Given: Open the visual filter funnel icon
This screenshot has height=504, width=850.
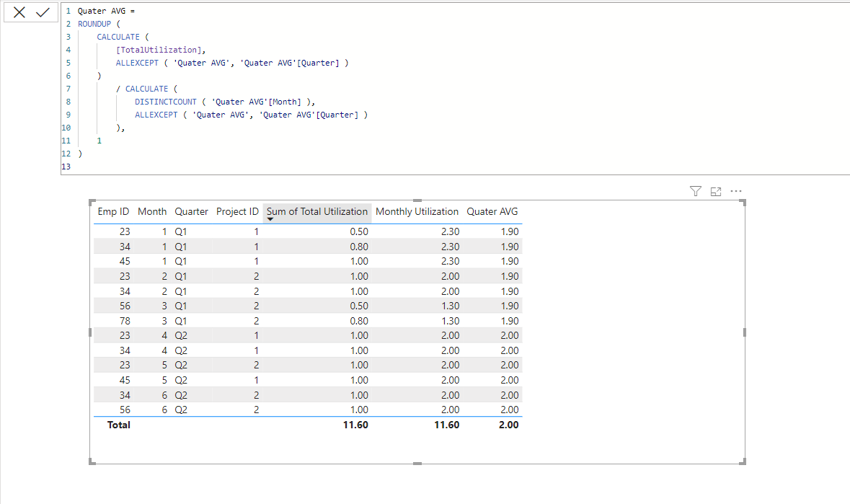Looking at the screenshot, I should pyautogui.click(x=696, y=191).
